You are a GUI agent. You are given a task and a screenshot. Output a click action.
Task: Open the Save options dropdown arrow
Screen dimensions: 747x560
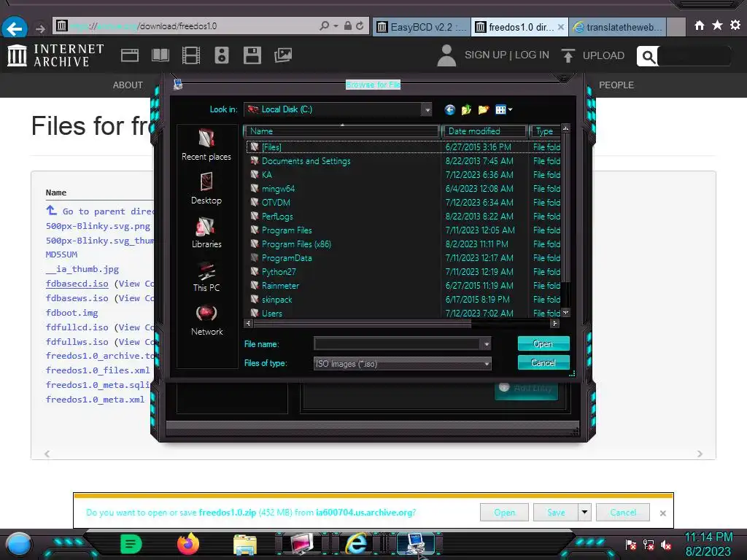click(584, 513)
